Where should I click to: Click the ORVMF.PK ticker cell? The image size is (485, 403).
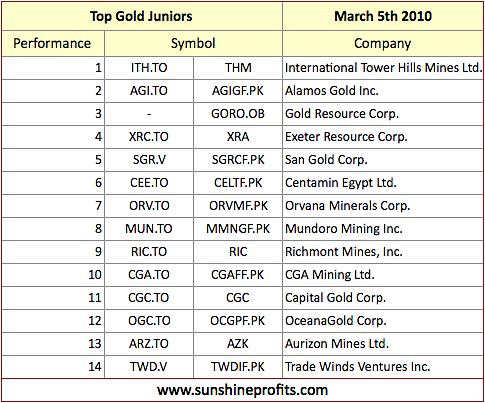click(238, 206)
